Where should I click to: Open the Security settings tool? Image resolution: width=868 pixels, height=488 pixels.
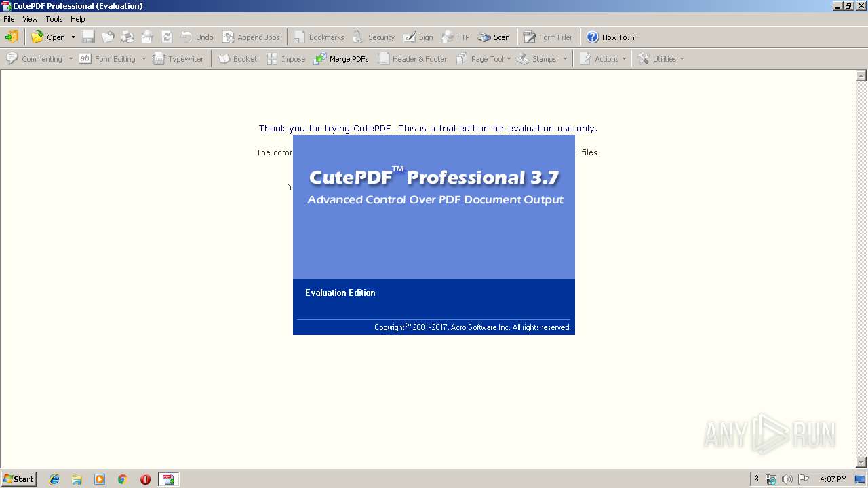tap(373, 37)
